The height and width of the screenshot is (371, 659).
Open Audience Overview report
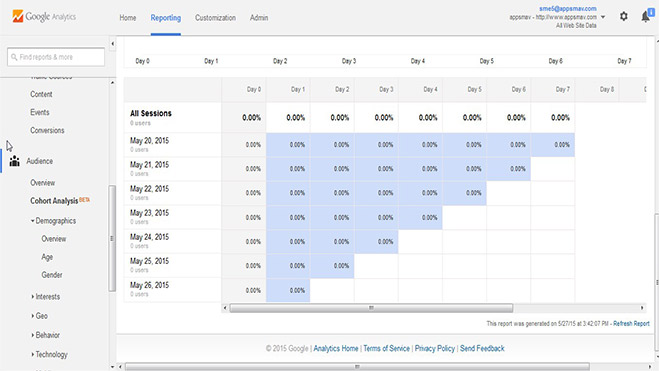42,183
